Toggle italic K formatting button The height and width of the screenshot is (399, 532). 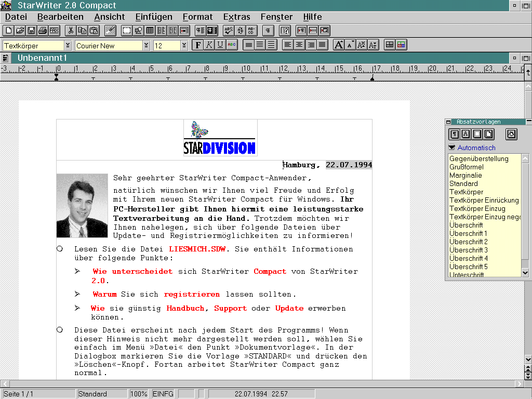point(209,45)
